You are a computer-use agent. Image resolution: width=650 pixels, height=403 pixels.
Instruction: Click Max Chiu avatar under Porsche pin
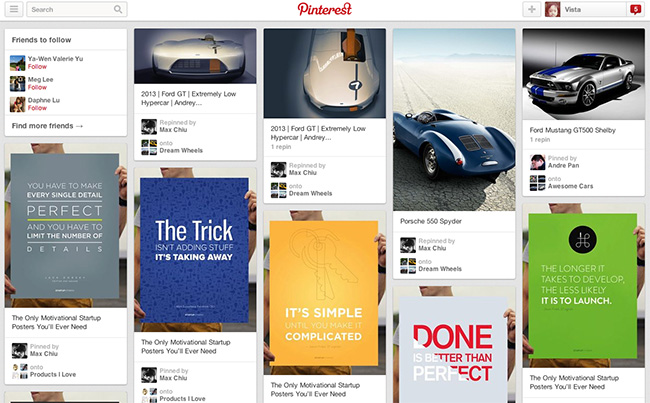(408, 245)
